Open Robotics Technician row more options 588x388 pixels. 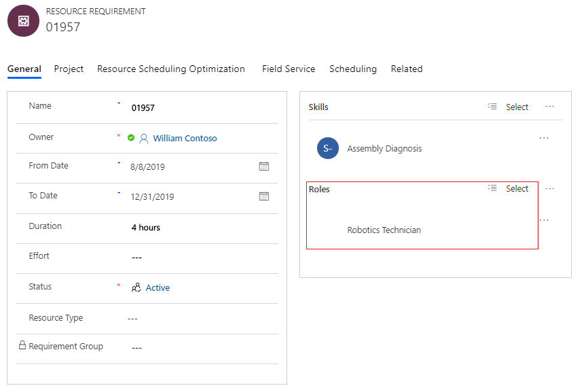point(544,220)
